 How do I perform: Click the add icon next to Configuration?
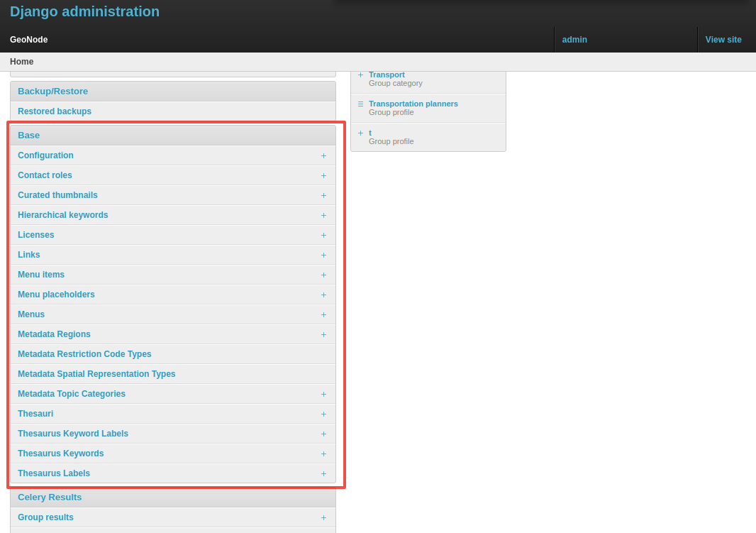tap(323, 155)
